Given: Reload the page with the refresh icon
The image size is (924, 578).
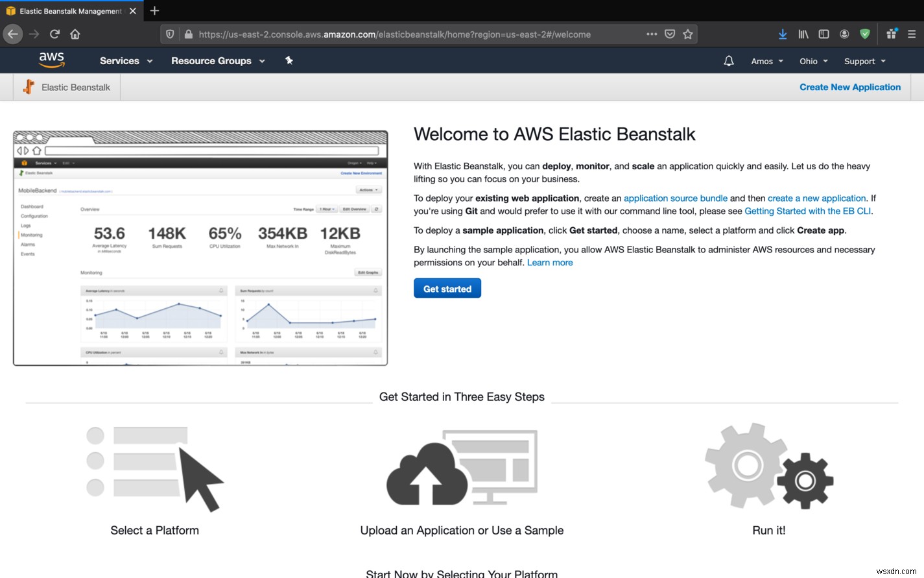Looking at the screenshot, I should pyautogui.click(x=56, y=34).
